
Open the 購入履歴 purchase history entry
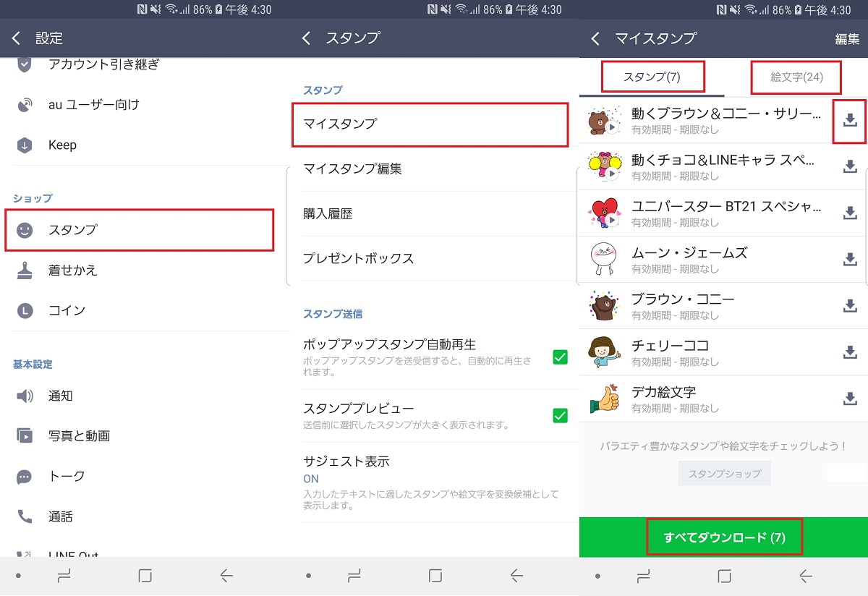(x=433, y=214)
